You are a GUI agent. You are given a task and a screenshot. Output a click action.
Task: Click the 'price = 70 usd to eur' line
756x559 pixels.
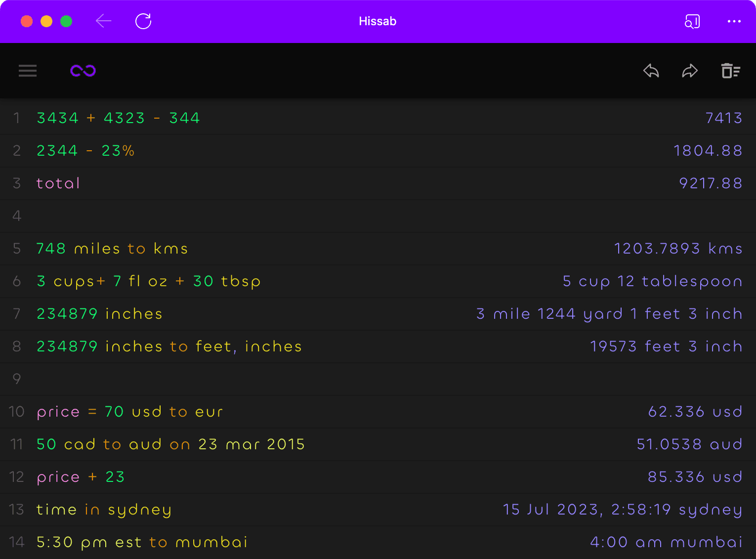[130, 412]
